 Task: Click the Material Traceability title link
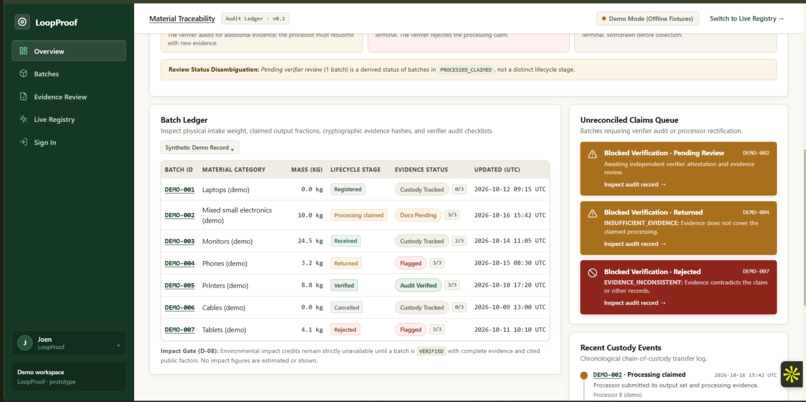[182, 19]
